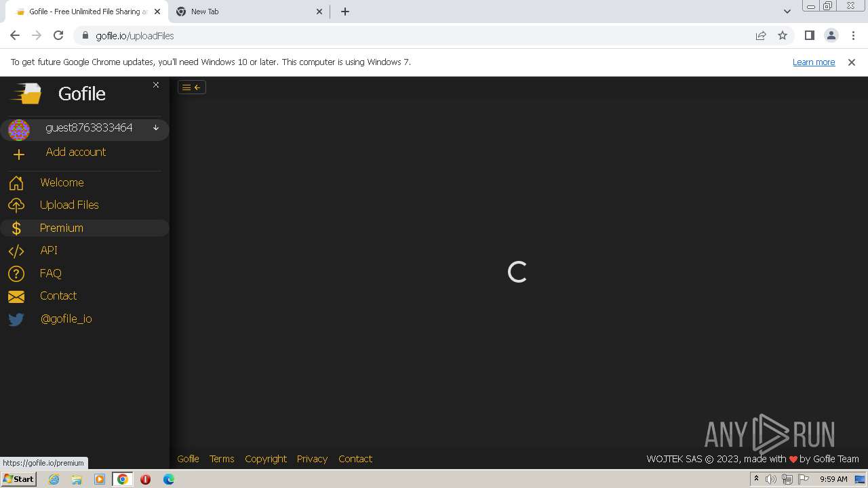
Task: Open Microsoft Edge from taskbar
Action: pos(169,479)
